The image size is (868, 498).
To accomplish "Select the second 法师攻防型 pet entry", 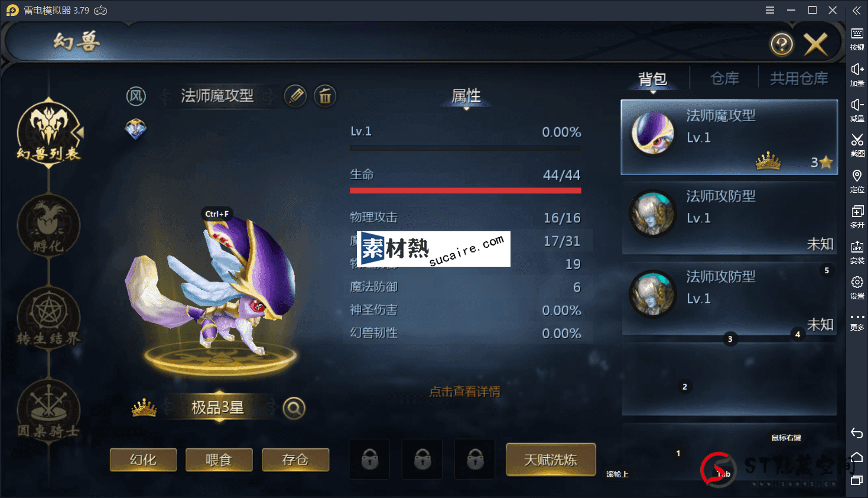I will 729,299.
